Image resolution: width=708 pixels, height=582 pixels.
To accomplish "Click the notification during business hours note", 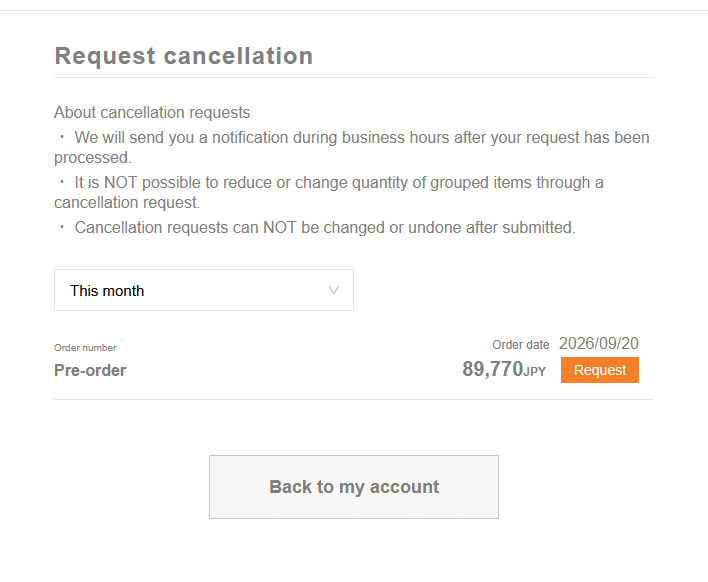I will [x=352, y=147].
